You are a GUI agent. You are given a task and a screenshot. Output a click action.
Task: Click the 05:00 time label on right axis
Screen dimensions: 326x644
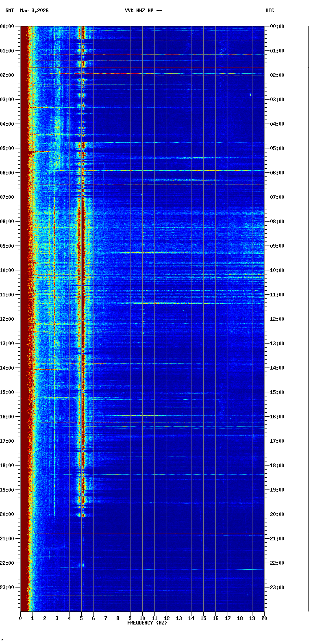pos(277,148)
